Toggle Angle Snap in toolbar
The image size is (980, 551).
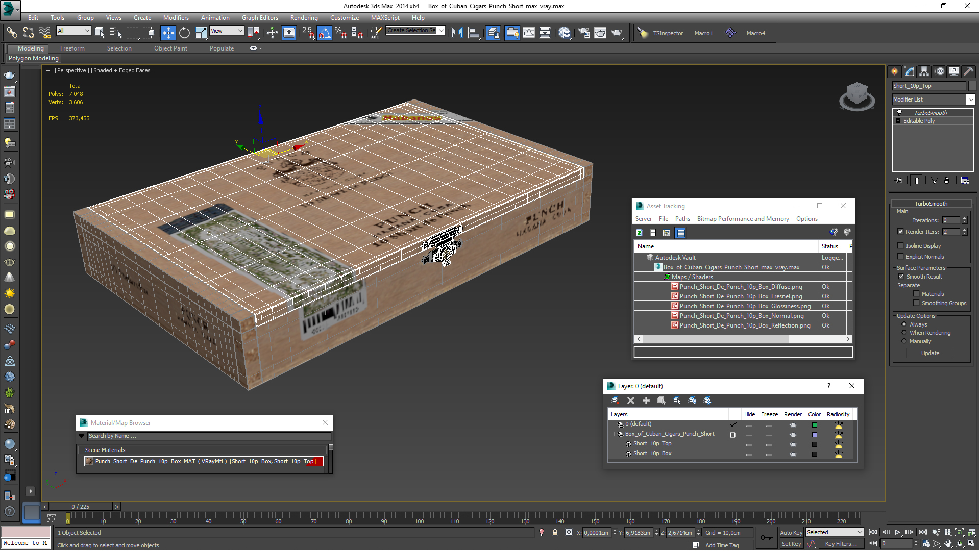pyautogui.click(x=324, y=33)
